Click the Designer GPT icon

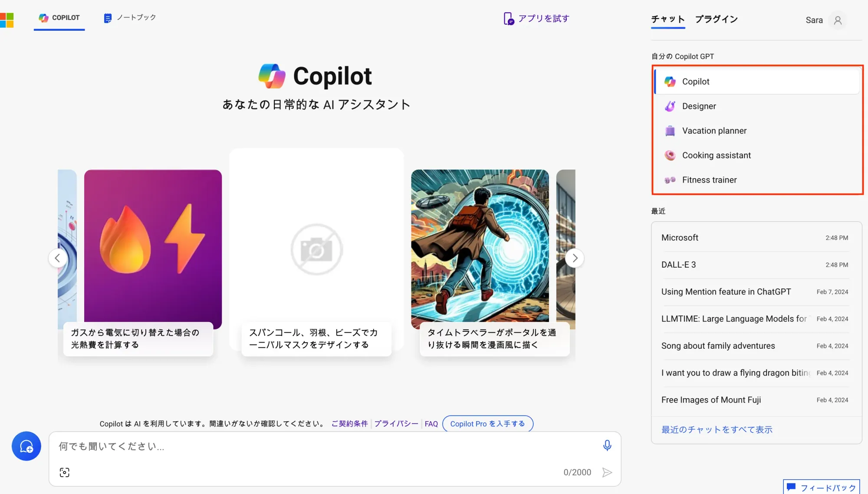[670, 106]
